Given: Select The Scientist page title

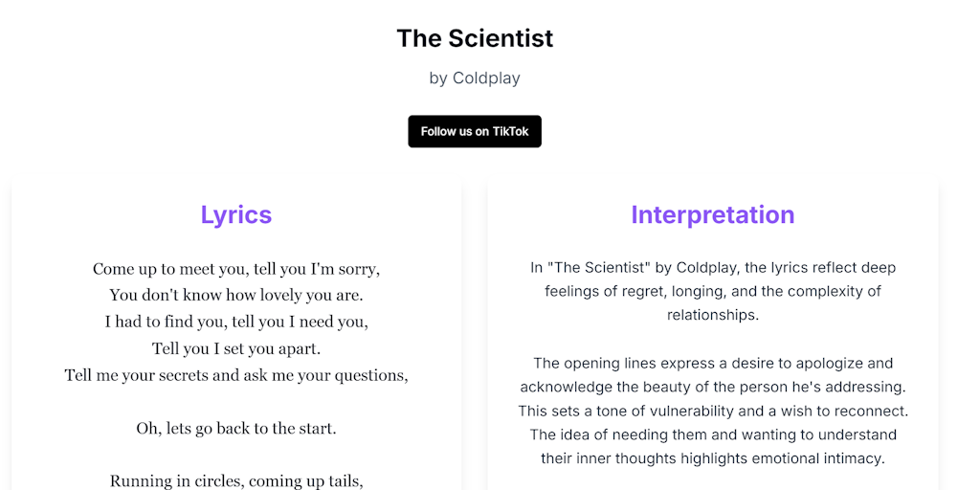Looking at the screenshot, I should coord(475,38).
